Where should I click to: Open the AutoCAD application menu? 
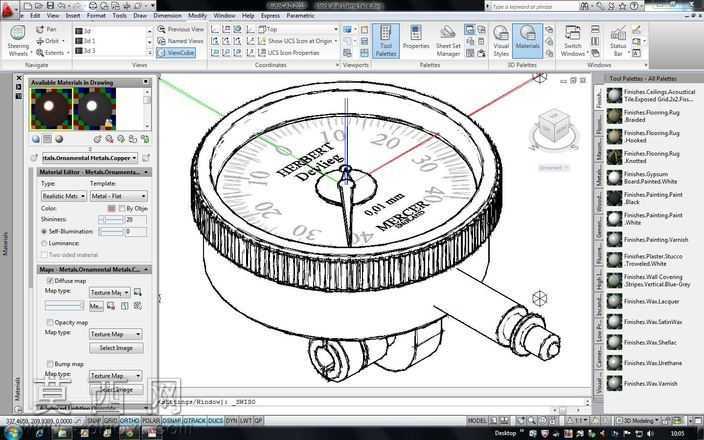click(8, 9)
